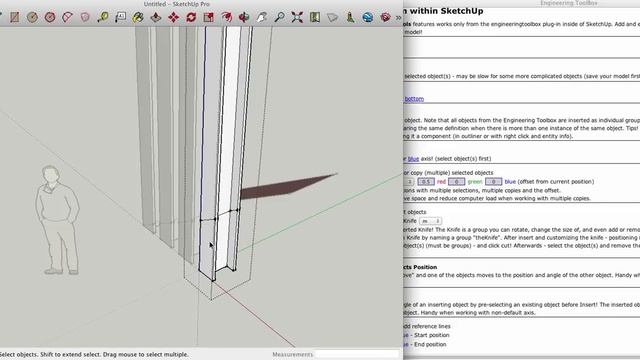Viewport: 640px width, 360px height.
Task: Open the Knife unit 'm' dropdown
Action: tap(431, 221)
